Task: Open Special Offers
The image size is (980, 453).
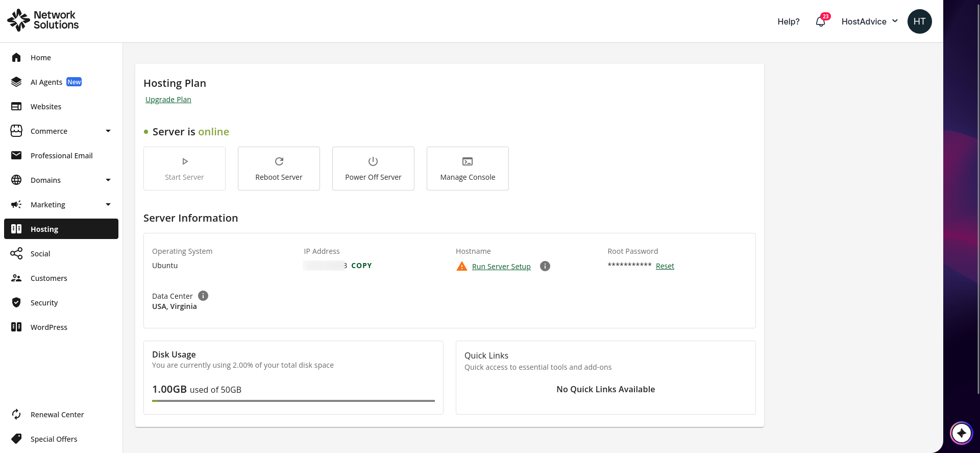Action: tap(61, 439)
